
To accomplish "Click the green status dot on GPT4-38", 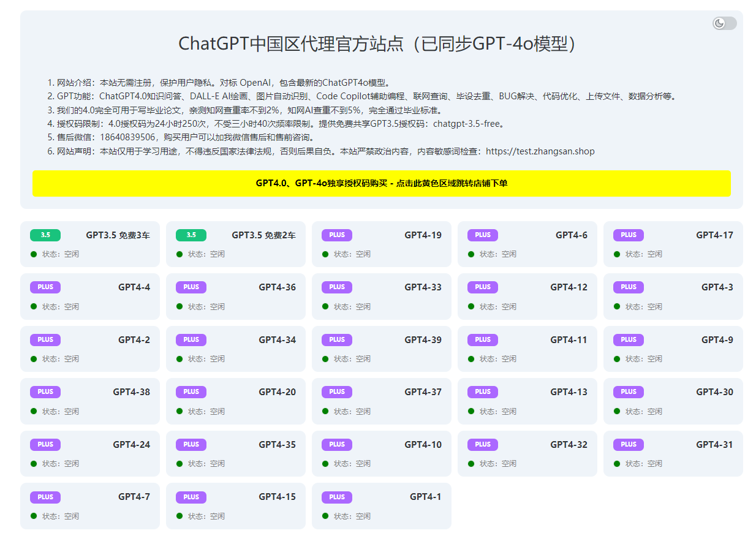I will click(34, 411).
